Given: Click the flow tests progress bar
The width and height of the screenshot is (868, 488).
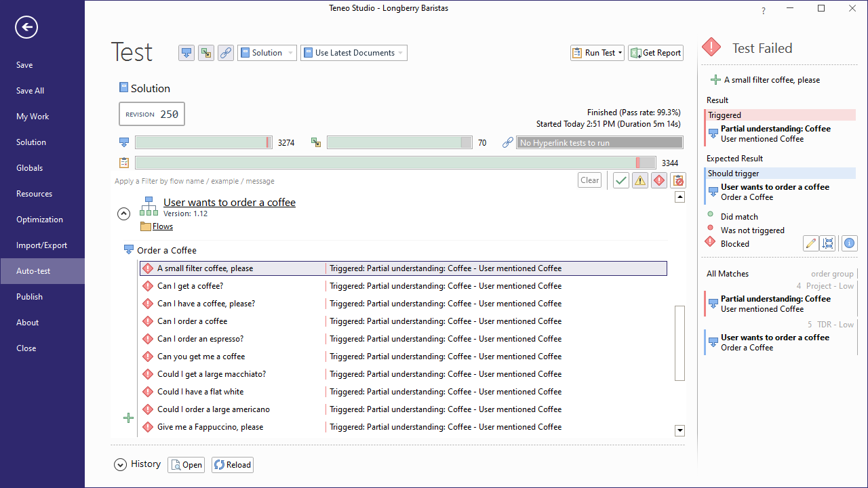Looking at the screenshot, I should (x=203, y=143).
